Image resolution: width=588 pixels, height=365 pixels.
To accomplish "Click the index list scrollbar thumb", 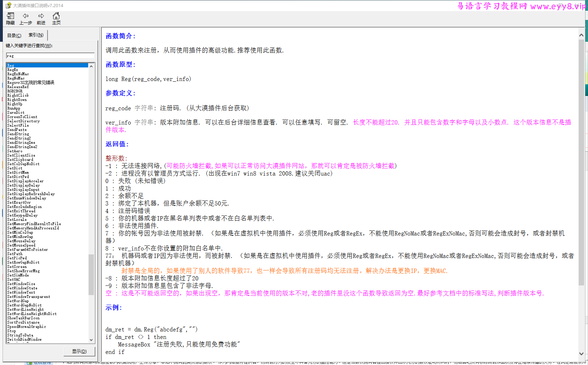I will 91,275.
